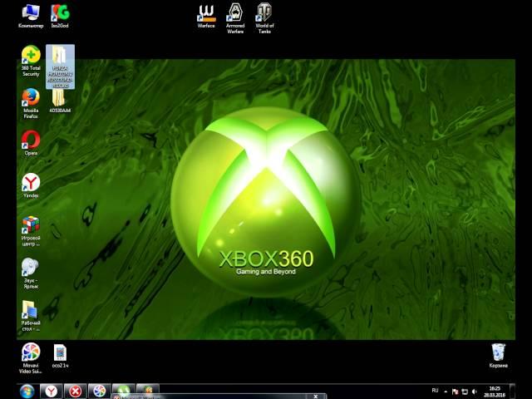532x399 pixels.
Task: Select the Игровой центр shortcut
Action: (x=31, y=231)
